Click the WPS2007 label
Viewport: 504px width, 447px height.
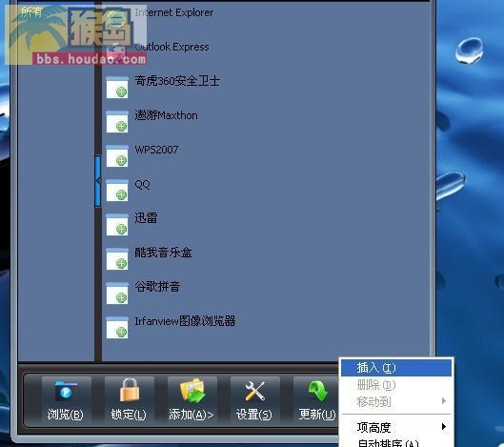click(x=156, y=150)
